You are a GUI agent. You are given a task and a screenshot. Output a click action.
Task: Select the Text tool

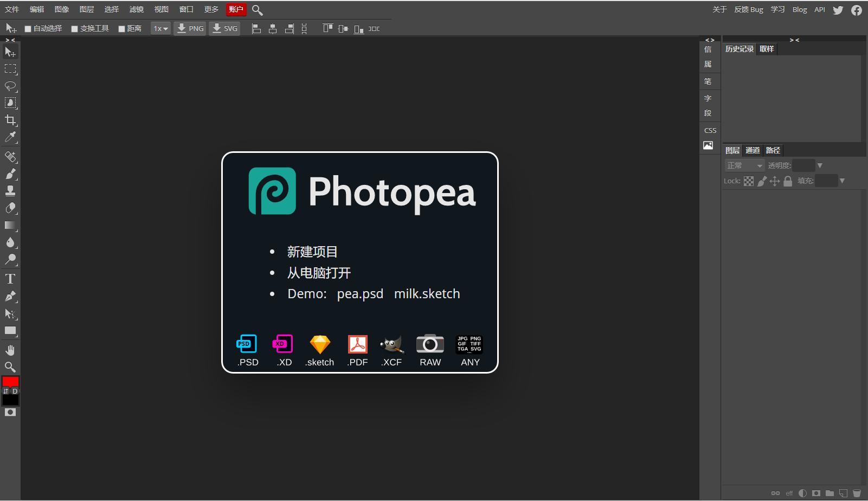tap(10, 278)
